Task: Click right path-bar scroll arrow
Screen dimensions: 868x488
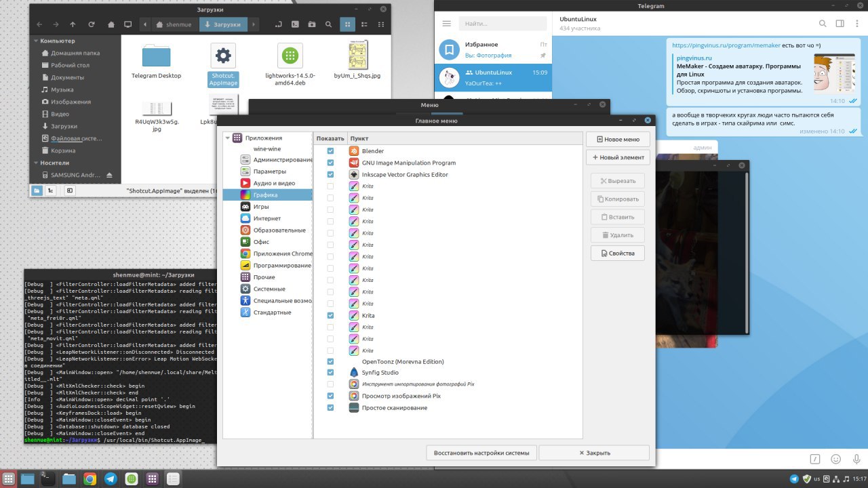Action: click(x=254, y=24)
